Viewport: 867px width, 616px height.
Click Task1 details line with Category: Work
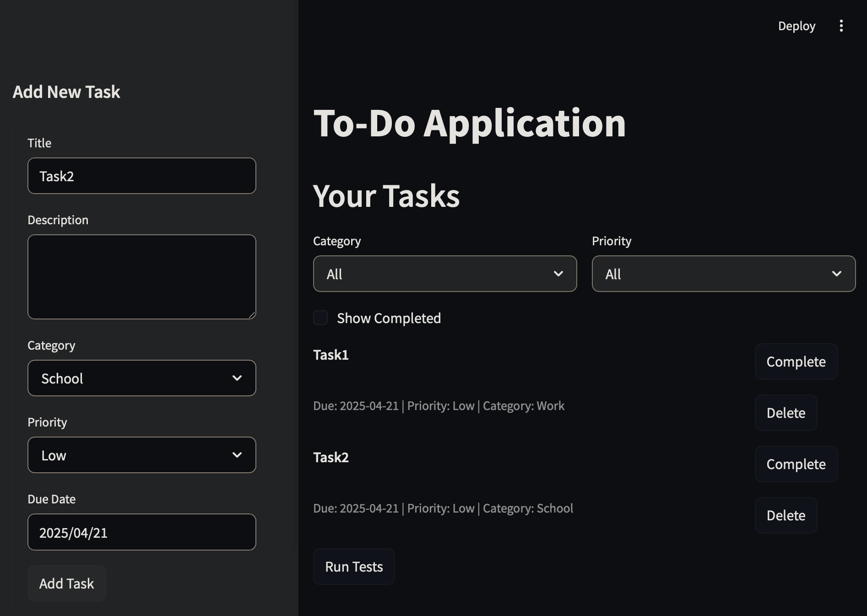[439, 406]
